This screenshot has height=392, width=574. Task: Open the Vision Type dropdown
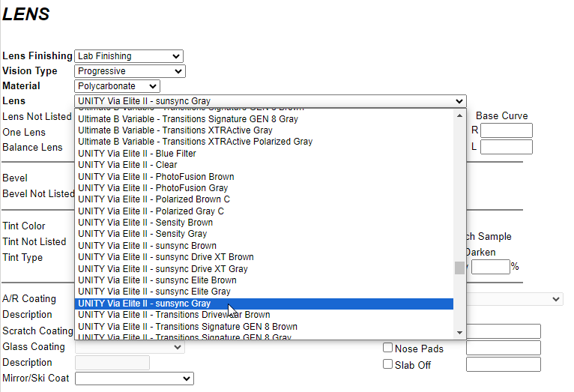pos(129,71)
